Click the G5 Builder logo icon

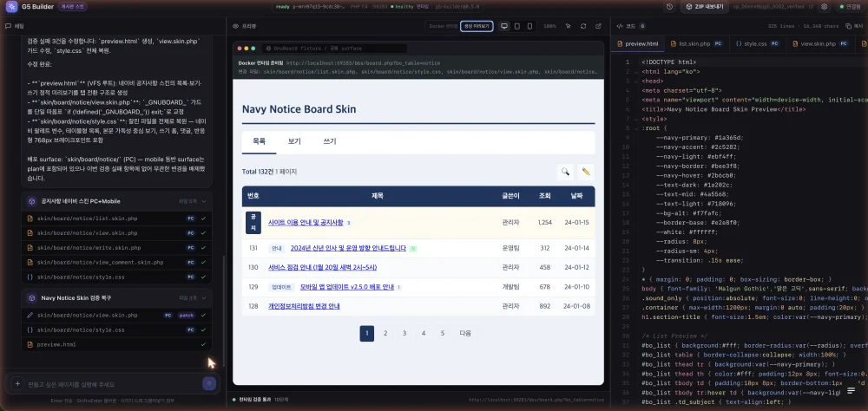click(x=11, y=7)
